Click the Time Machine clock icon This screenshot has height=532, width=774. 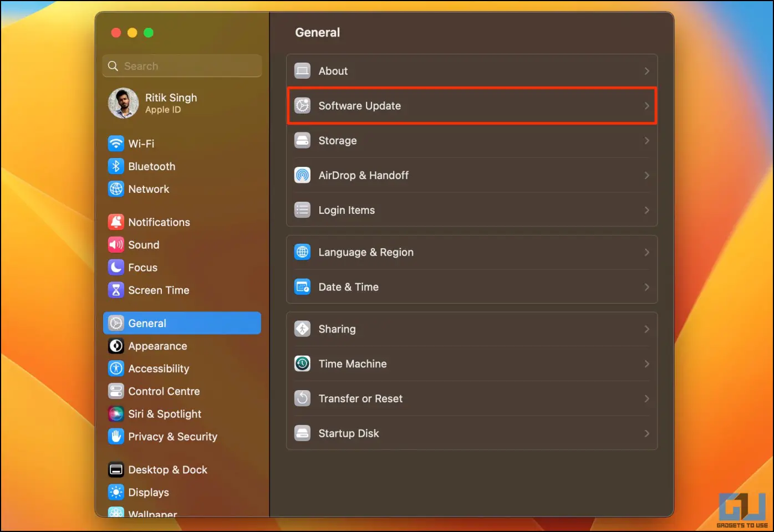tap(302, 364)
